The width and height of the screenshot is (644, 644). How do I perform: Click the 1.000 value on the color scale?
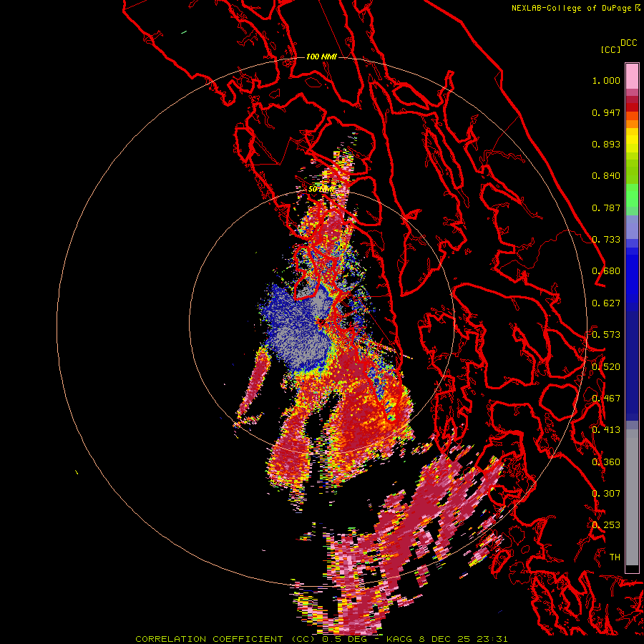pos(606,80)
